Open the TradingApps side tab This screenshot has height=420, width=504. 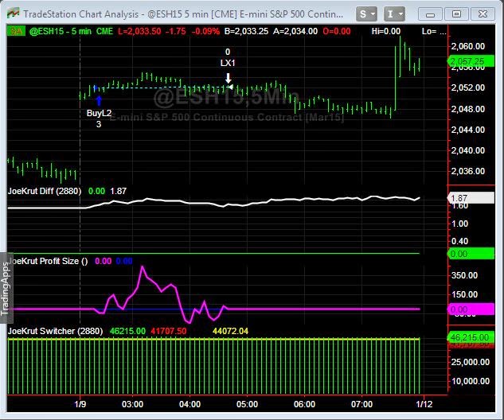click(5, 288)
